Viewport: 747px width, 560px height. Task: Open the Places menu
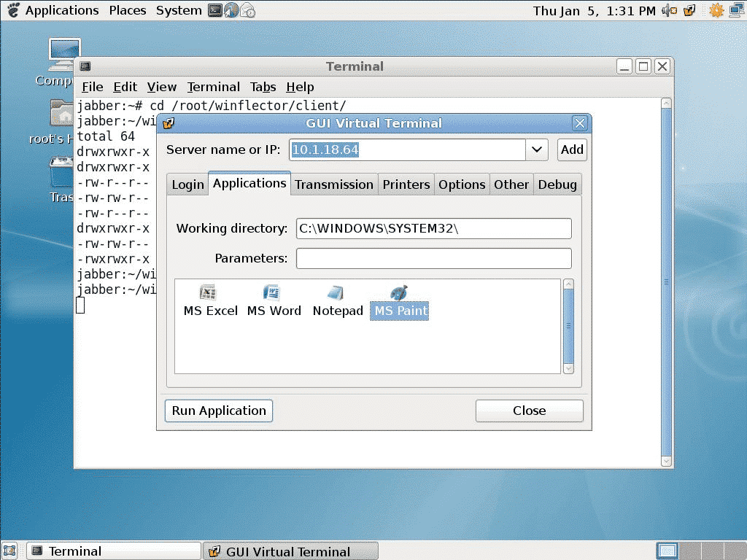pyautogui.click(x=128, y=10)
